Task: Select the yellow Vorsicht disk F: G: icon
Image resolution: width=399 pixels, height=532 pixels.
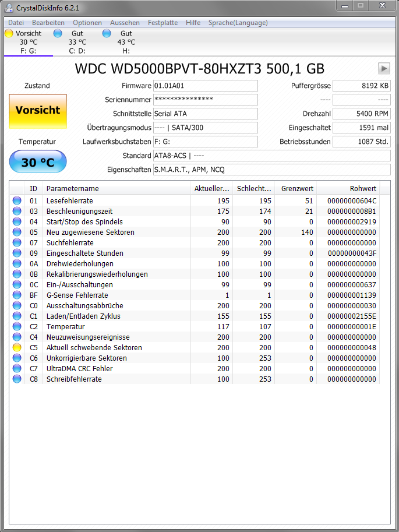Action: (9, 33)
